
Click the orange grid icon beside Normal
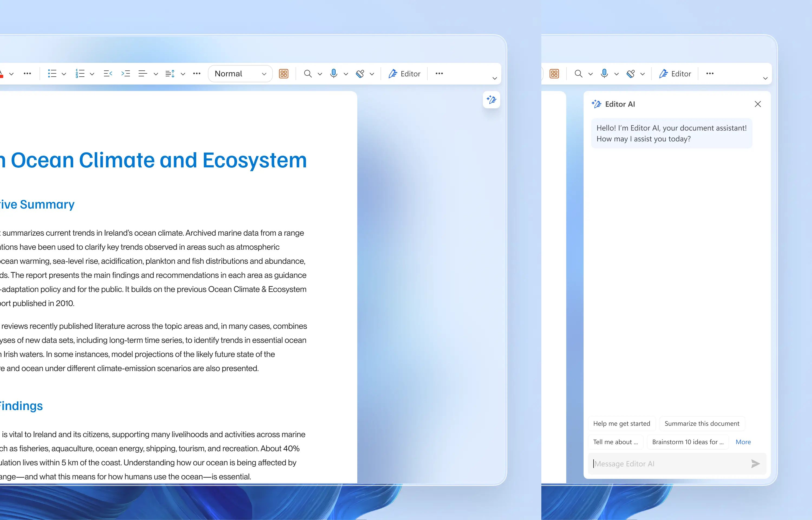[x=283, y=74]
